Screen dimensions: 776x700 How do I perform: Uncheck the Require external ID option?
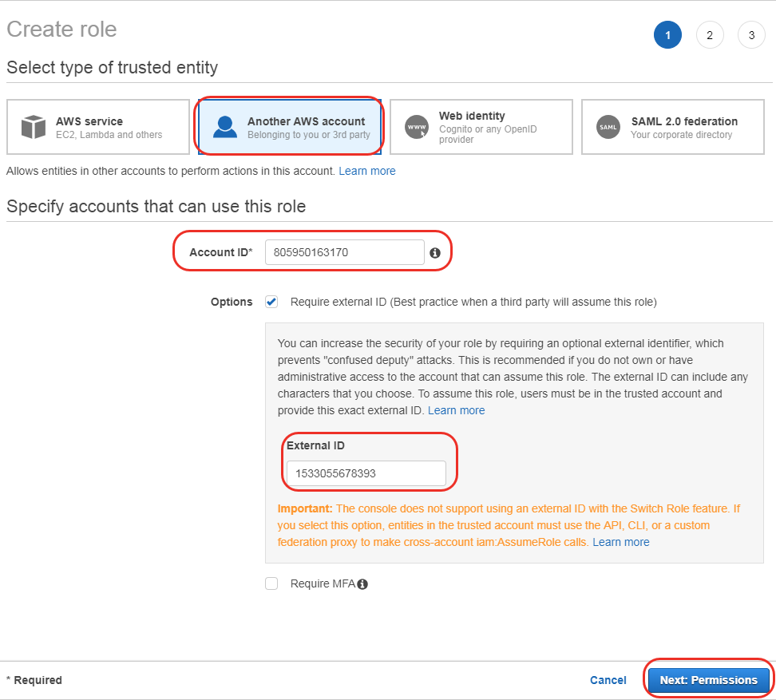(x=271, y=302)
